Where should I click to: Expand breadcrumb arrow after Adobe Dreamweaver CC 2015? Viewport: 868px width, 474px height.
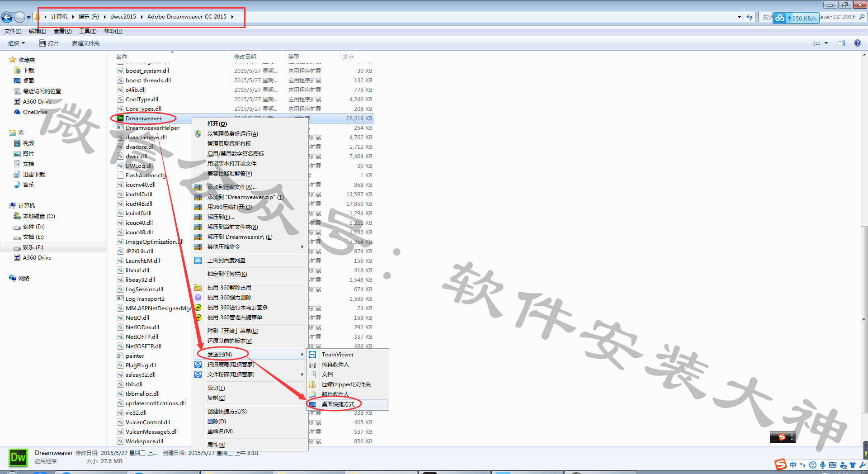(x=232, y=17)
